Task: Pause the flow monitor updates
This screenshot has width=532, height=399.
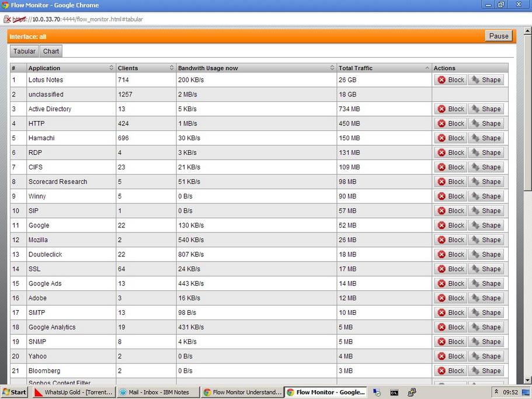Action: click(499, 36)
